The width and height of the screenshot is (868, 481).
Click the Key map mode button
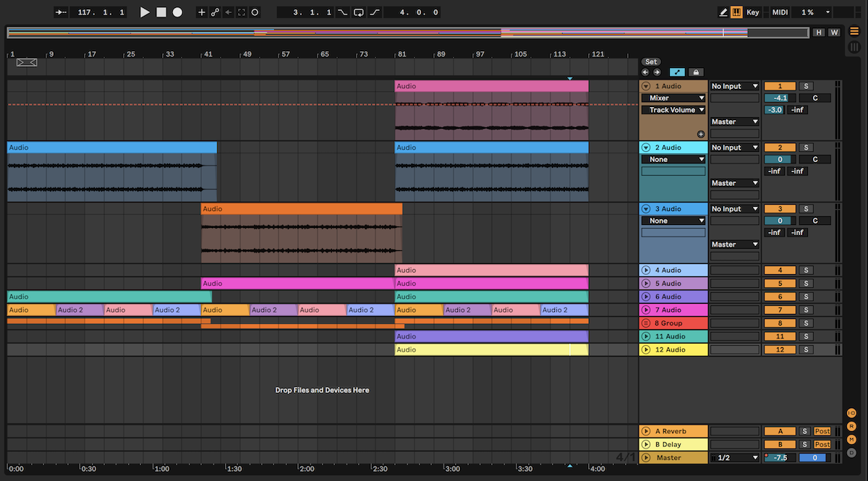pos(753,12)
